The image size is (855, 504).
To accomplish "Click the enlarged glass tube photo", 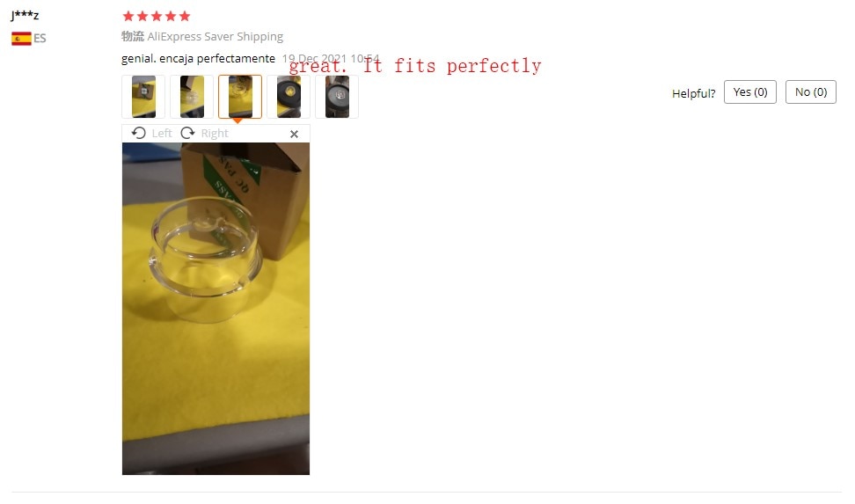I will [x=216, y=309].
